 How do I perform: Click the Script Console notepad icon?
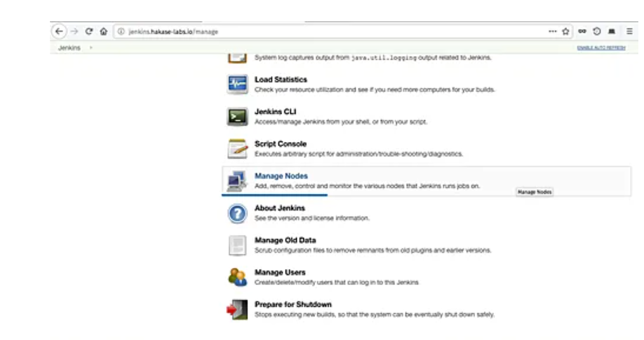click(237, 149)
